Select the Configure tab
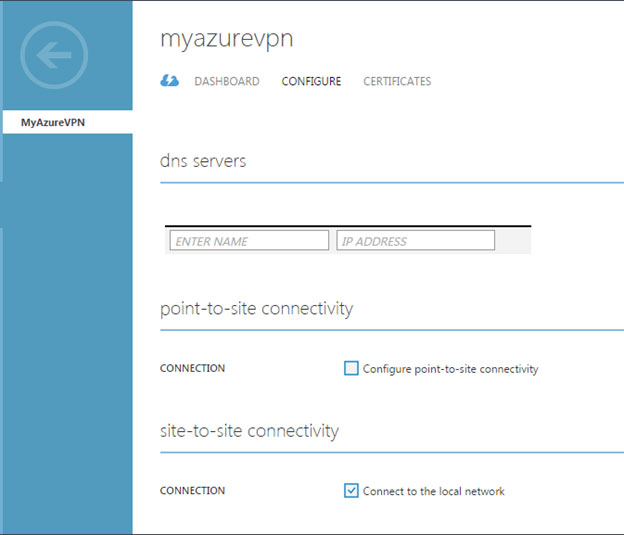The image size is (624, 535). (x=311, y=81)
